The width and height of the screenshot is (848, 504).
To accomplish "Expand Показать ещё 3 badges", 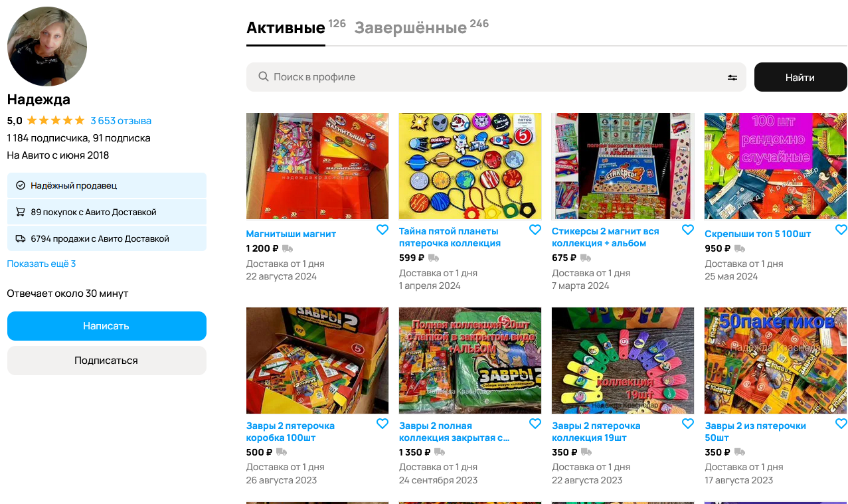I will (x=41, y=264).
